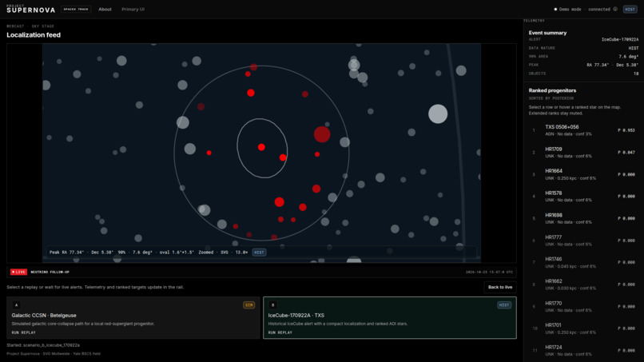
Task: Open the About page
Action: coord(105,9)
